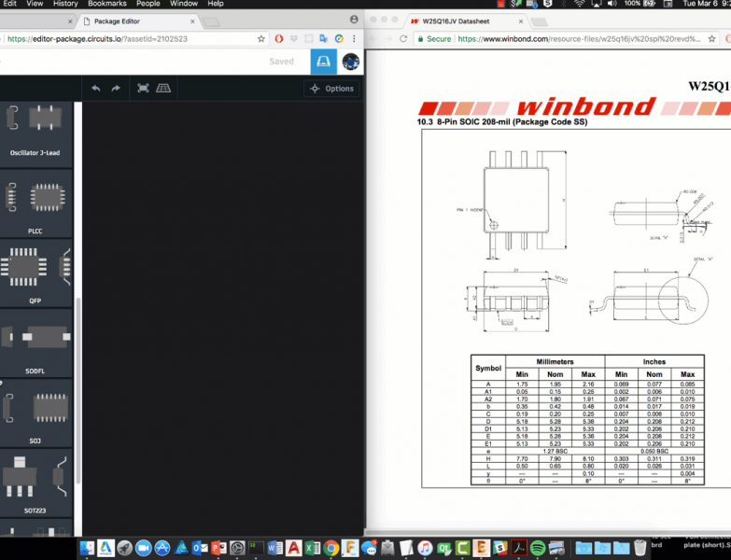
Task: Open Chrome three-dot menu in Package Editor window
Action: 354,38
